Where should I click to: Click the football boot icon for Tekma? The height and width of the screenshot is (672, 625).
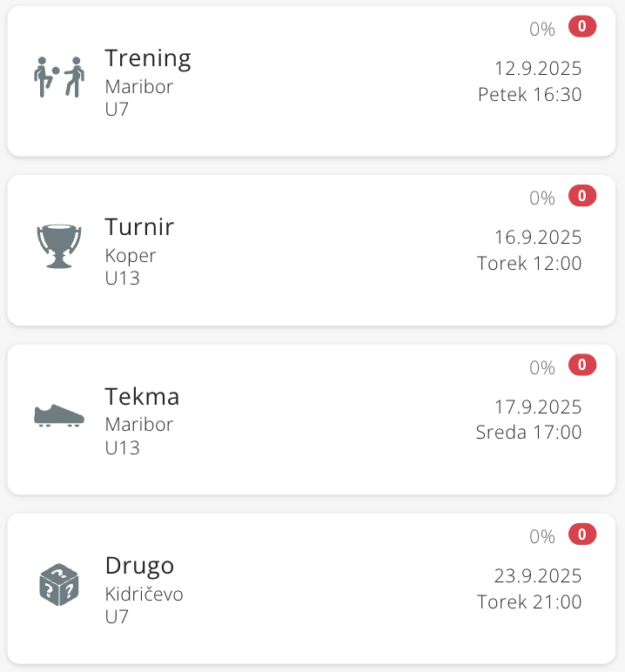click(59, 415)
